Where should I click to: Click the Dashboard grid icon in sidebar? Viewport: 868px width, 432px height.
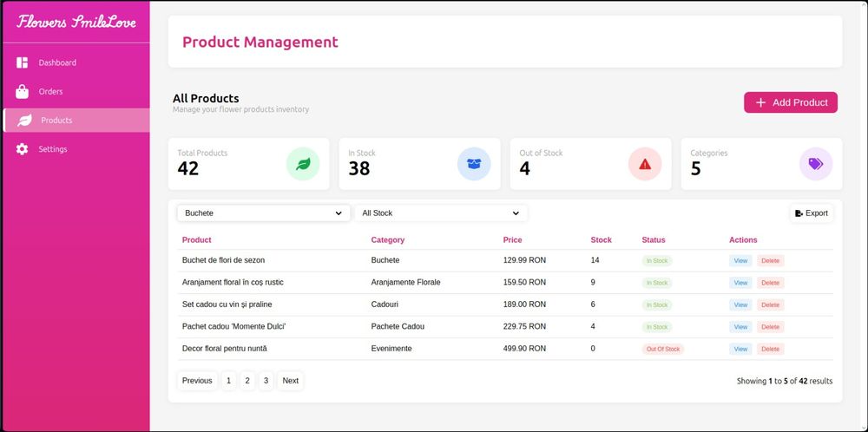click(x=23, y=62)
